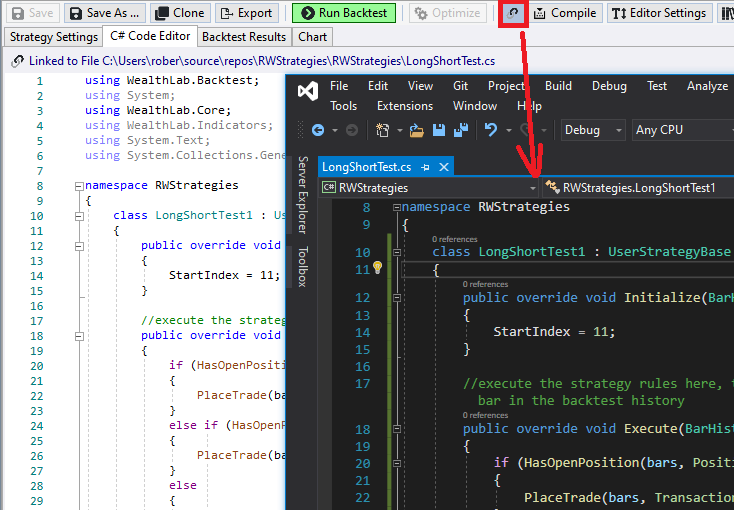This screenshot has height=510, width=734.
Task: Collapse the if block at line 20 in Visual Studio
Action: tap(397, 463)
